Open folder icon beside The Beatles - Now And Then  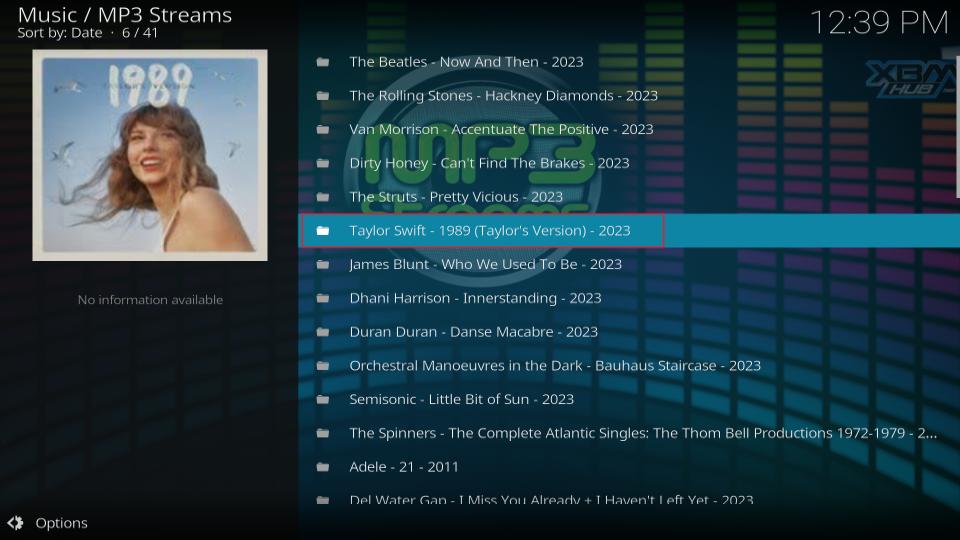[323, 62]
